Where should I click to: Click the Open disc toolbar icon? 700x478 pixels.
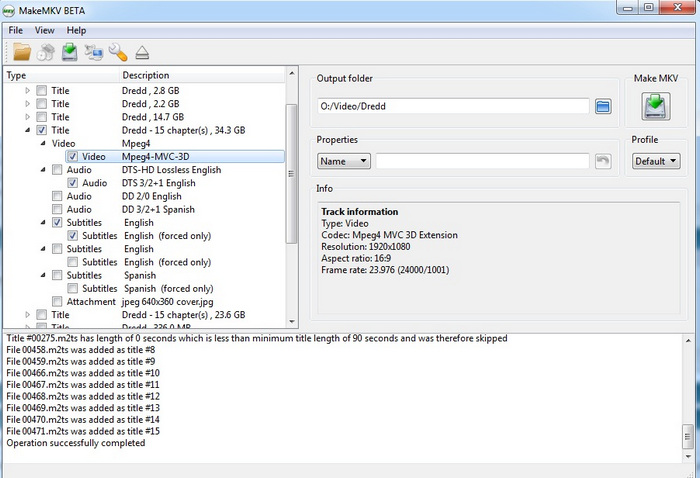pos(45,52)
